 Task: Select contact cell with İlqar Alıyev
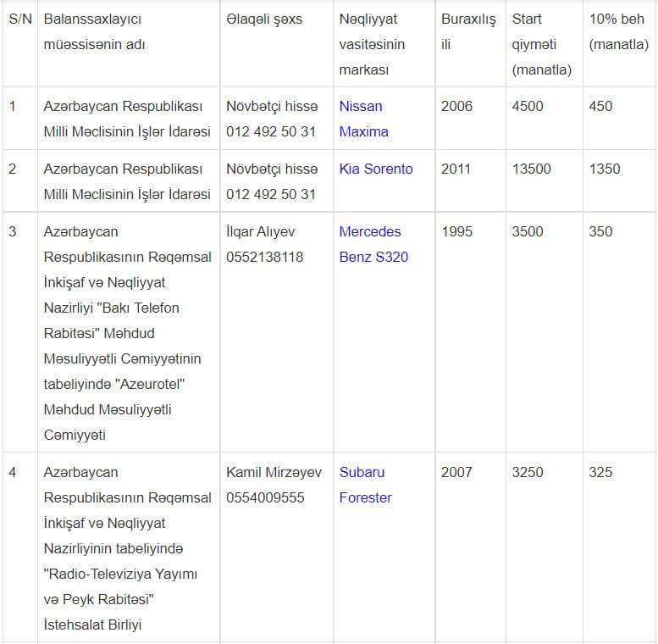264,244
